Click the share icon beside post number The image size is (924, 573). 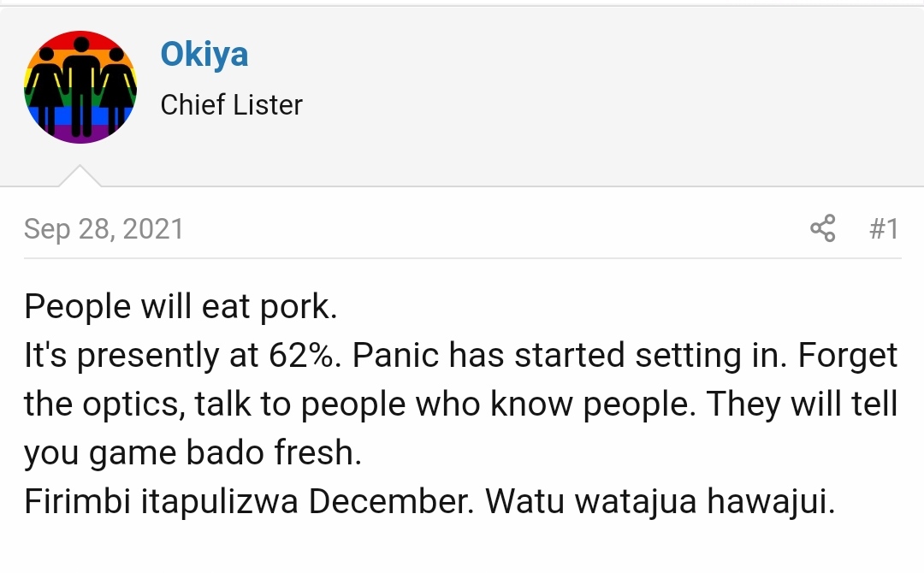click(823, 228)
